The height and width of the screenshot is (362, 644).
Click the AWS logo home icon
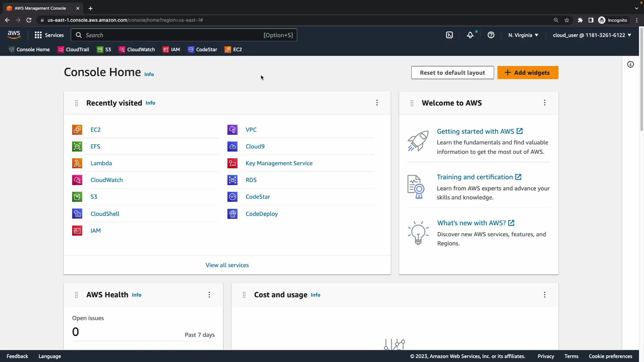click(14, 35)
